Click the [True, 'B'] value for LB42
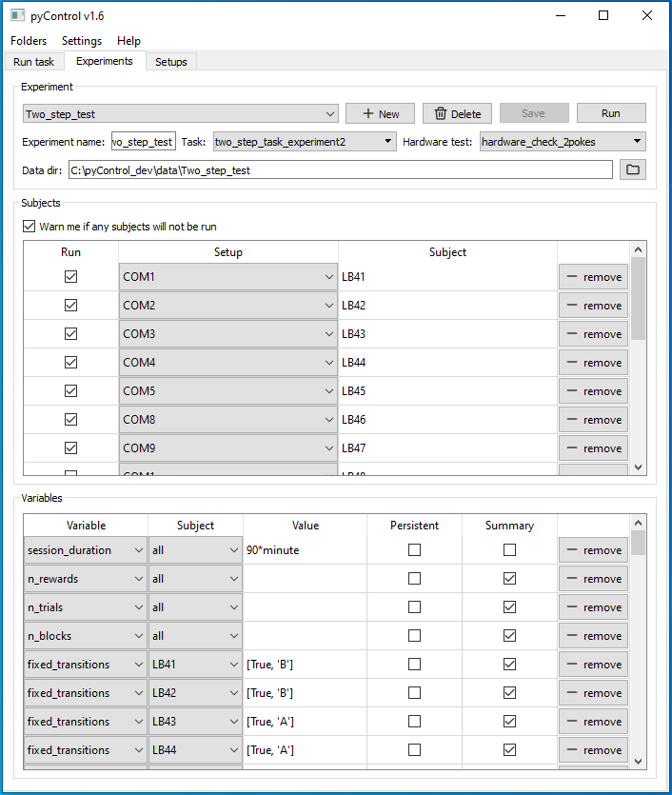 point(306,692)
